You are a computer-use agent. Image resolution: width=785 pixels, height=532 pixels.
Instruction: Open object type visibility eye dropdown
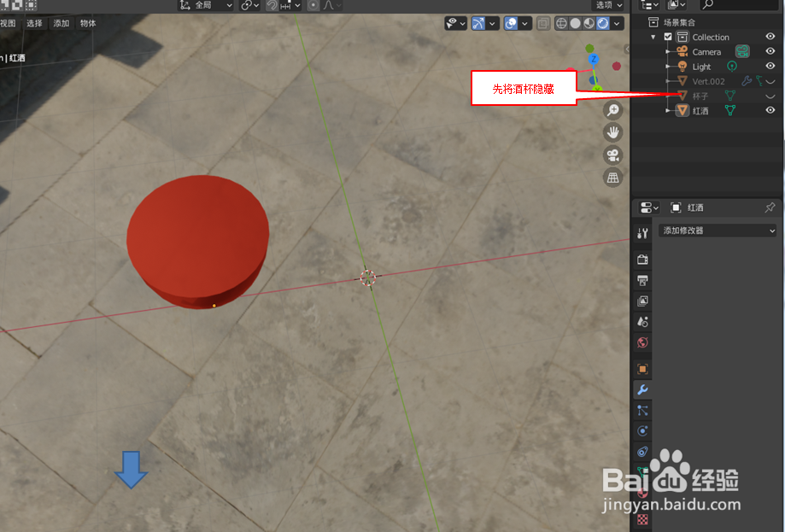pyautogui.click(x=455, y=23)
